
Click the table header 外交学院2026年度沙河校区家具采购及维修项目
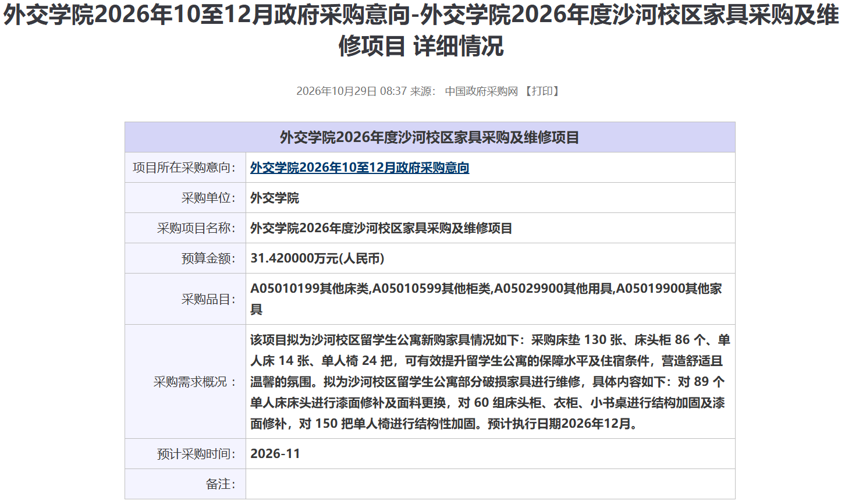(429, 137)
